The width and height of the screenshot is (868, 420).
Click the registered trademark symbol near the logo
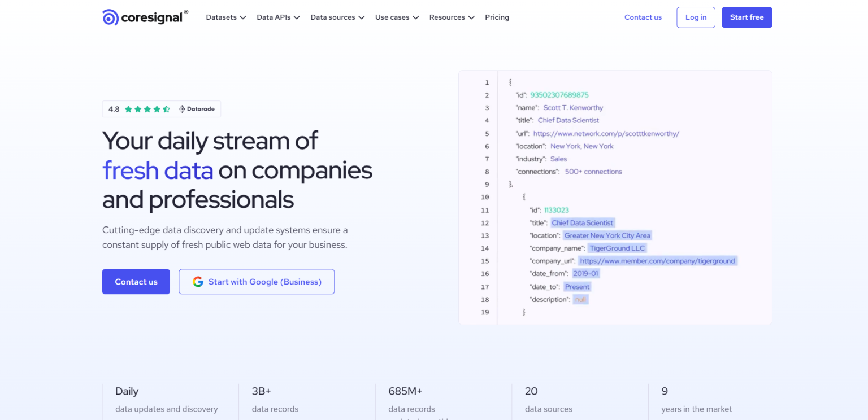[186, 11]
